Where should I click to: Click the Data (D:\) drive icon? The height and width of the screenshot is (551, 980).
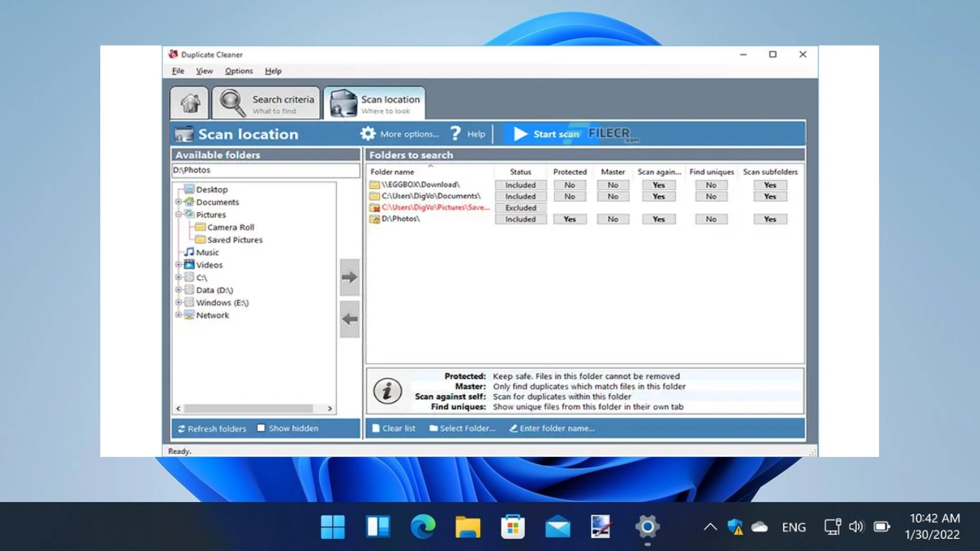click(x=189, y=290)
